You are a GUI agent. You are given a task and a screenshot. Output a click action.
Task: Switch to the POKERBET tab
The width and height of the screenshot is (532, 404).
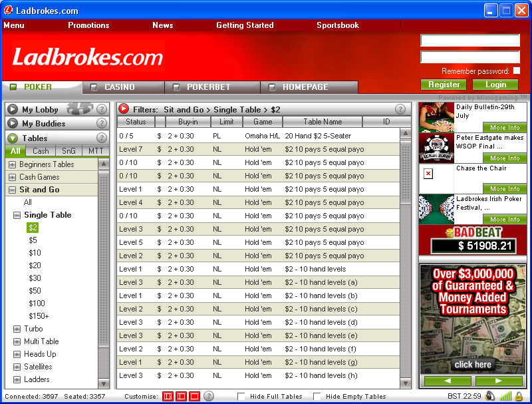(x=212, y=87)
